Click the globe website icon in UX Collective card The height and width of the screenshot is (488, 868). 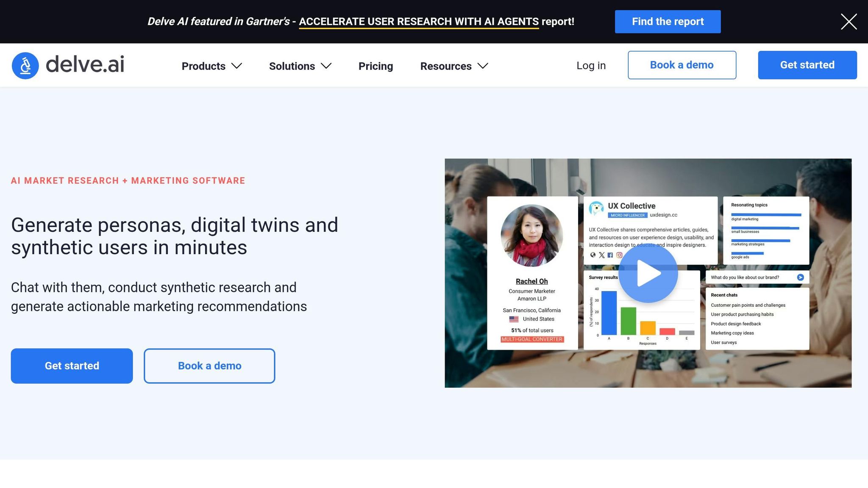pos(593,255)
